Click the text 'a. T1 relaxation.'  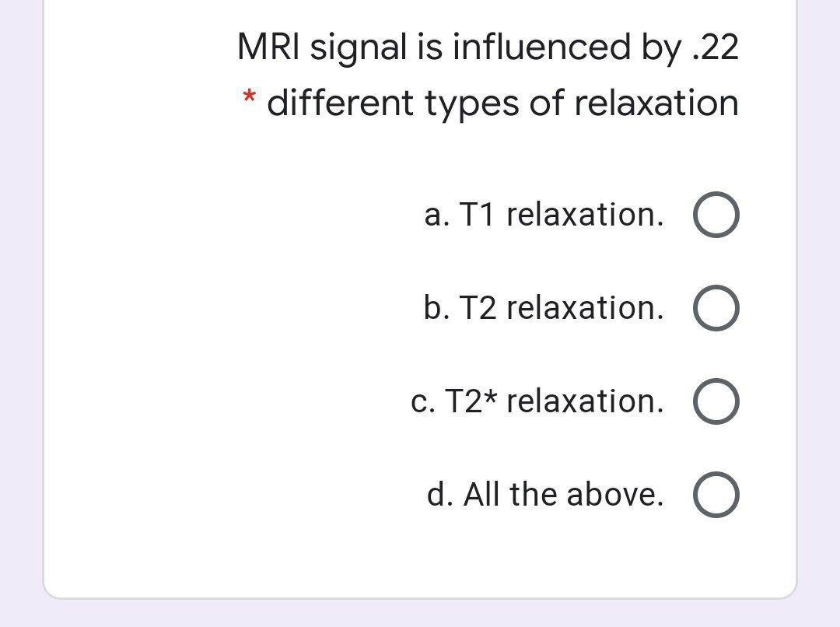pyautogui.click(x=544, y=215)
